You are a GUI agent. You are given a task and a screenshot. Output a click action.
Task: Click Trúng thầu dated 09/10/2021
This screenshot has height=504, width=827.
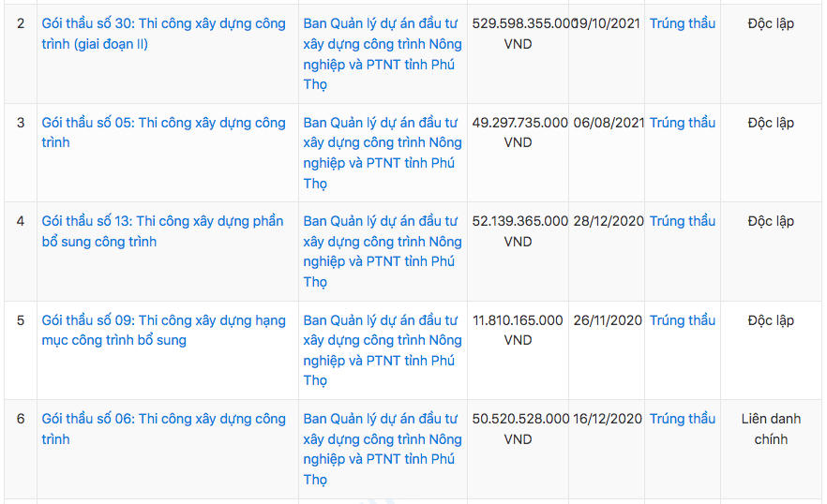click(x=682, y=23)
